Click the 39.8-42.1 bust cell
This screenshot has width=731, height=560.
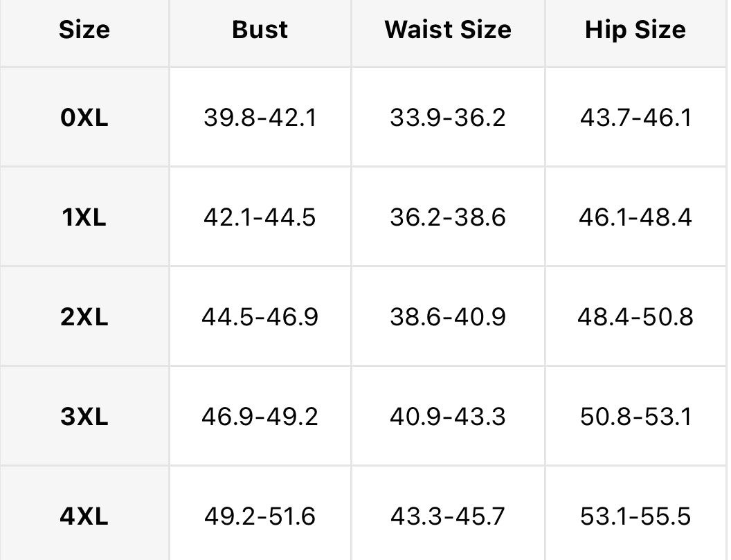tap(260, 117)
